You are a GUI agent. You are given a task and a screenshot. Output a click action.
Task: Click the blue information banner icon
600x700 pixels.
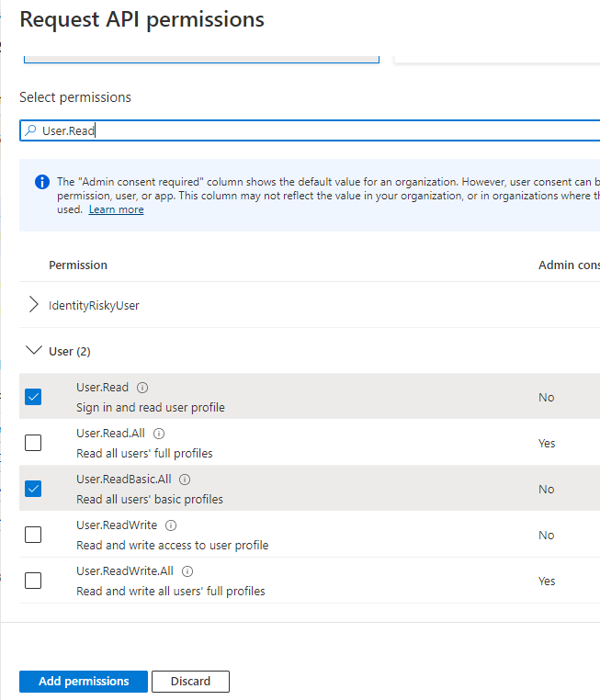tap(41, 182)
